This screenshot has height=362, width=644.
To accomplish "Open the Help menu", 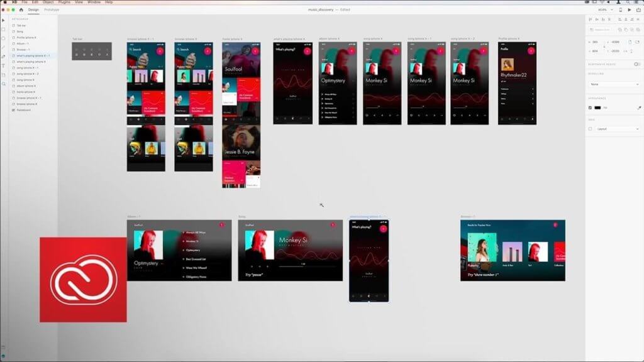I will [108, 2].
